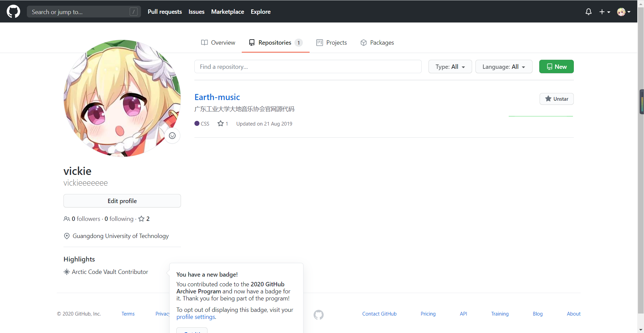The image size is (644, 333).
Task: Go to Marketplace in top navigation
Action: [228, 12]
